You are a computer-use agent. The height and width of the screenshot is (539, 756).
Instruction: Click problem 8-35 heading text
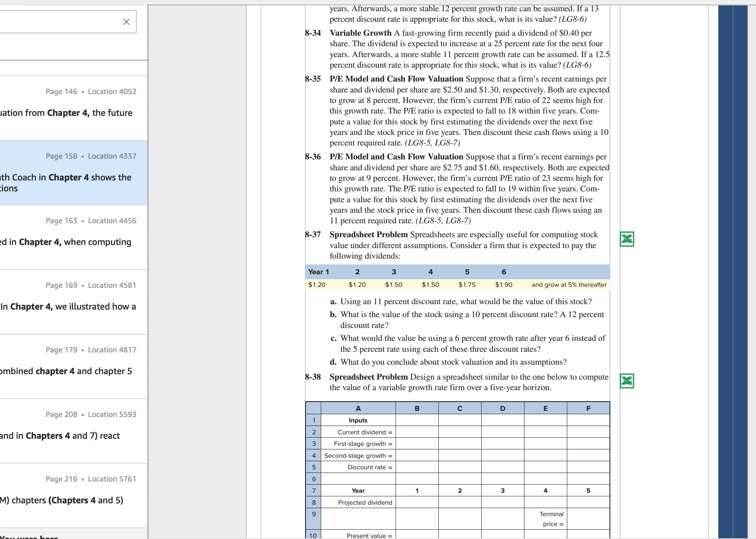(396, 79)
